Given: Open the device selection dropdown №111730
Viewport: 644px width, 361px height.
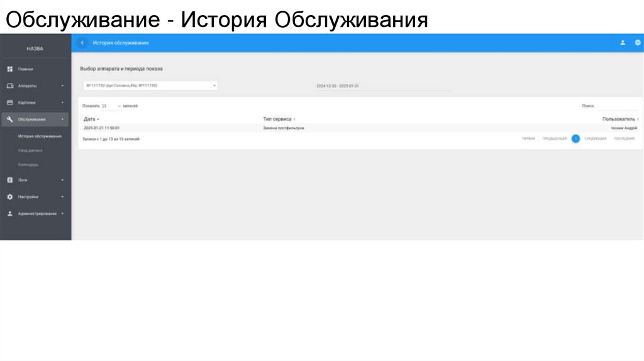Looking at the screenshot, I should (150, 86).
